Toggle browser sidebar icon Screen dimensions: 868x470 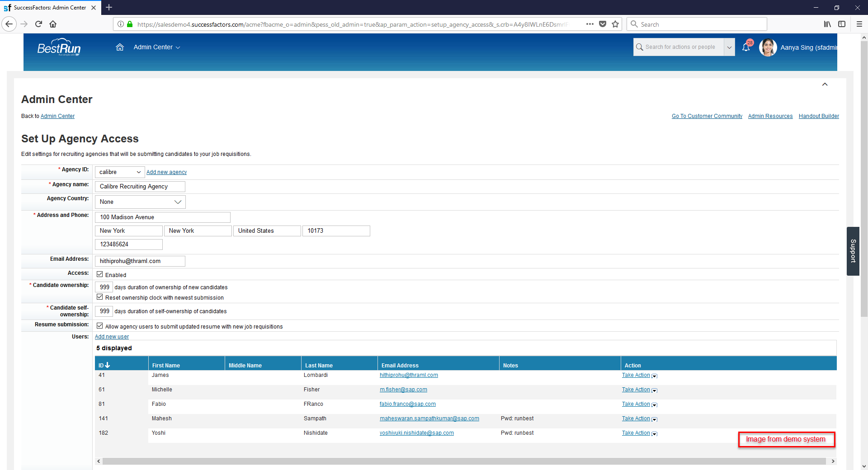click(x=842, y=24)
